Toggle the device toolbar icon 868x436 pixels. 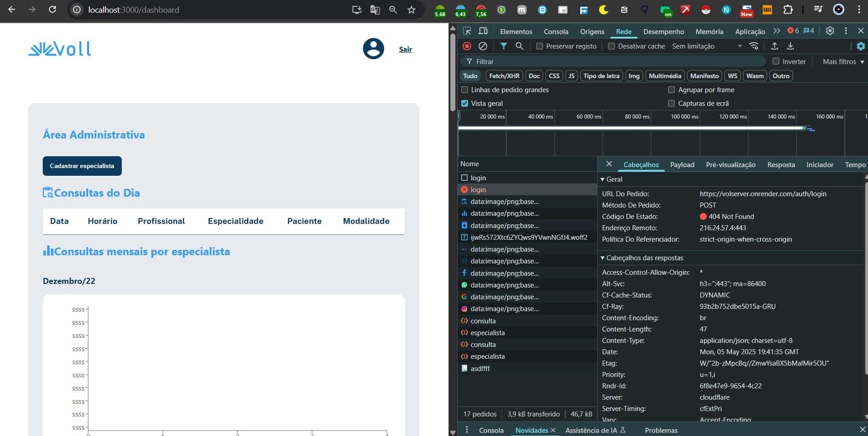pos(483,31)
